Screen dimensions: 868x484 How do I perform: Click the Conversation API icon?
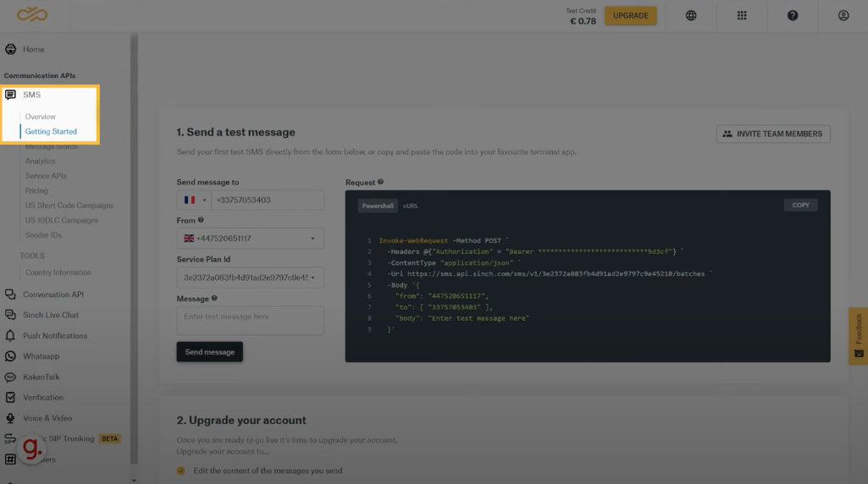point(10,294)
